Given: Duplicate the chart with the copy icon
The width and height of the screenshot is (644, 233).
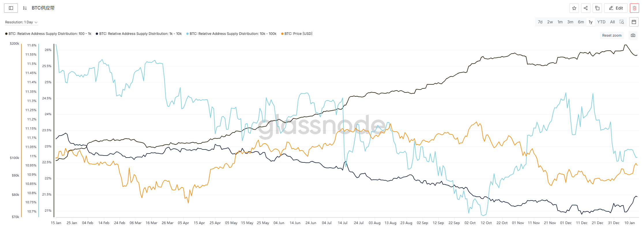Looking at the screenshot, I should coord(597,8).
